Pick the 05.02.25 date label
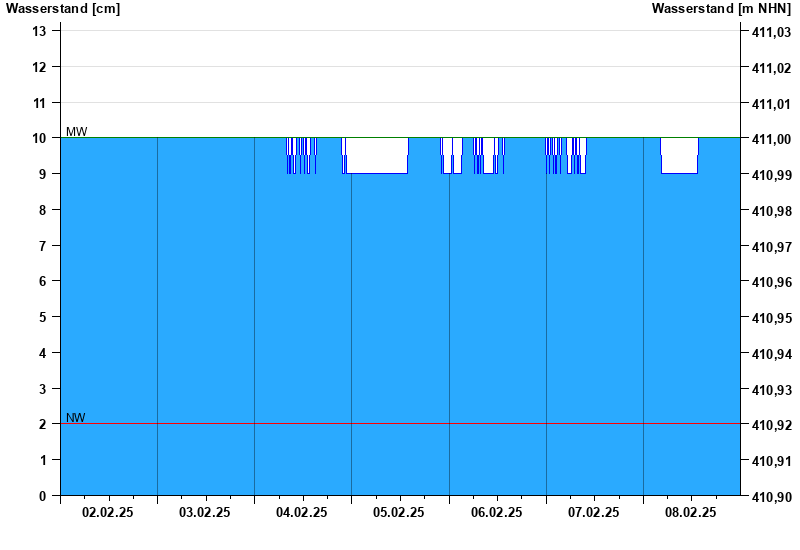The width and height of the screenshot is (800, 550). [x=399, y=513]
